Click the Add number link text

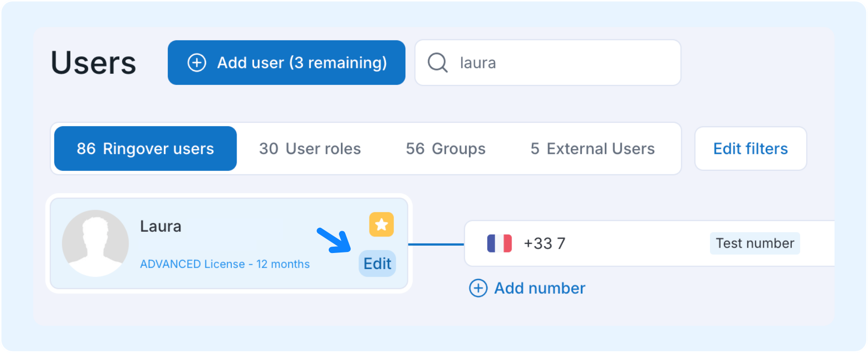539,288
